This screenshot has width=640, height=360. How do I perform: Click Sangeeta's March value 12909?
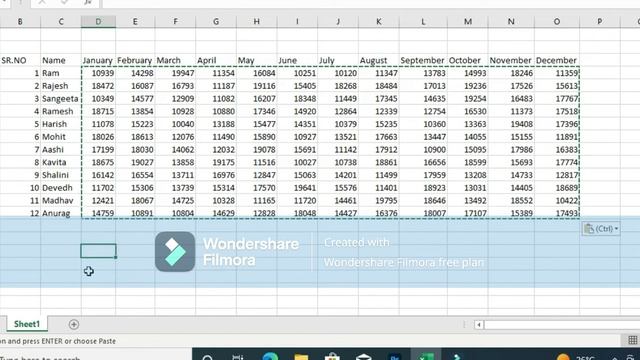click(175, 98)
